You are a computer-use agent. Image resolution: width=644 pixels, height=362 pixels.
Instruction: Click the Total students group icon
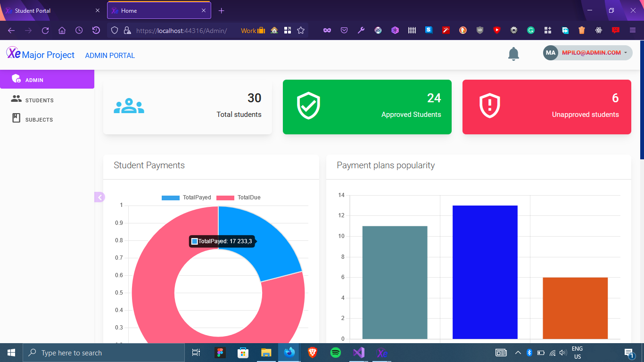pyautogui.click(x=129, y=107)
